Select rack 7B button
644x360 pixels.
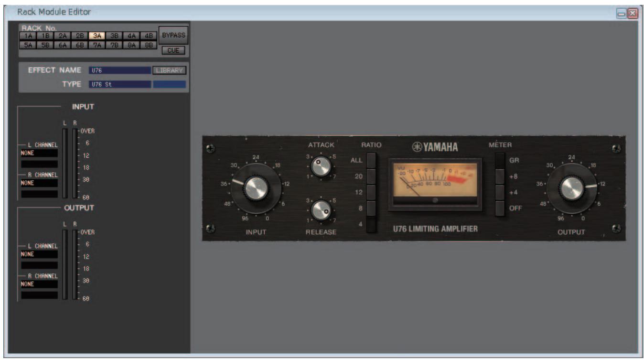click(x=114, y=44)
